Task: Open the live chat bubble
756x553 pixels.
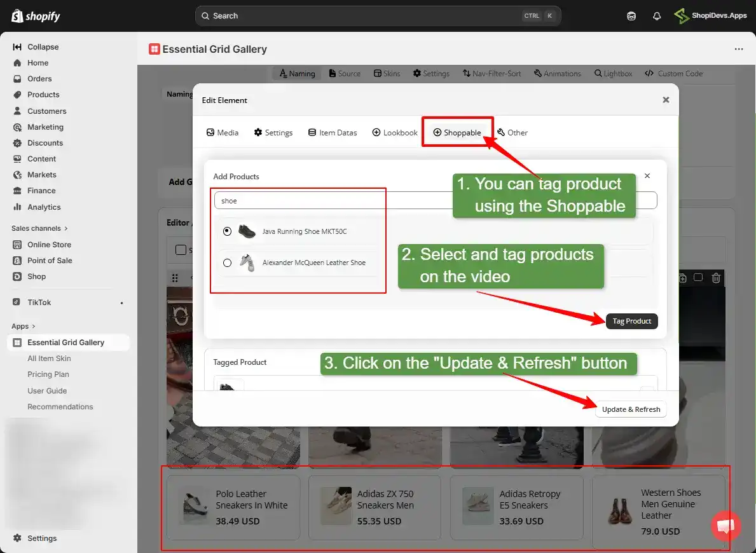Action: [725, 526]
